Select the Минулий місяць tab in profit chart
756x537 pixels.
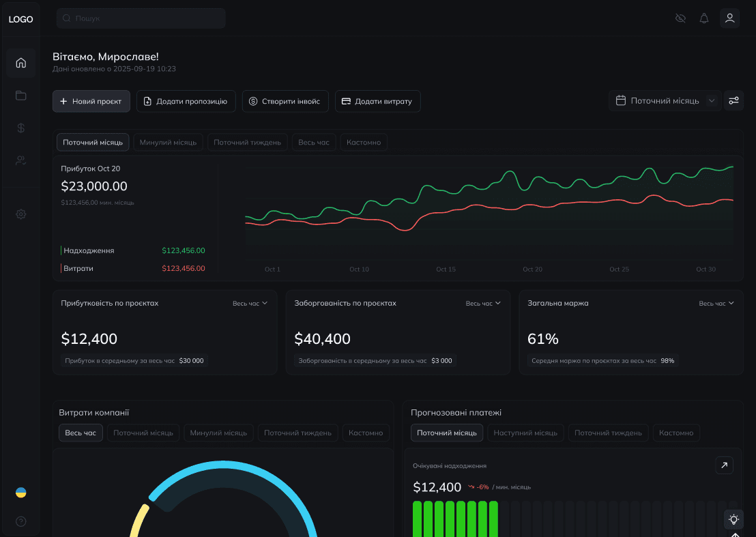(168, 143)
